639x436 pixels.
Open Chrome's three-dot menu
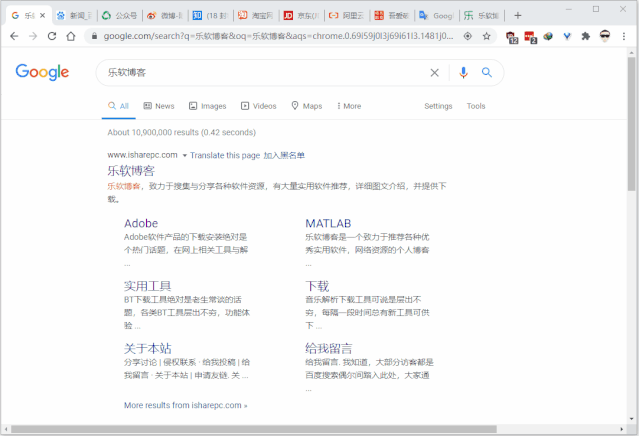(624, 36)
